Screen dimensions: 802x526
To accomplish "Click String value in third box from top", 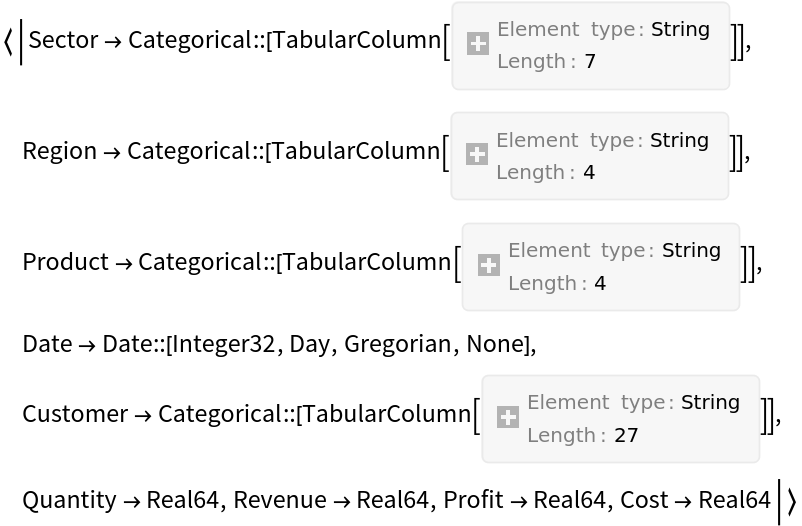I will point(691,250).
